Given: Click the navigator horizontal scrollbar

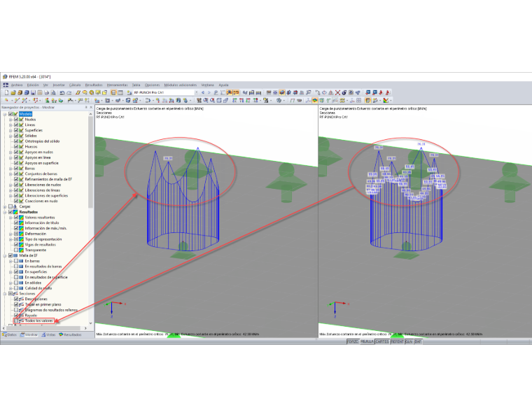Looking at the screenshot, I should pyautogui.click(x=44, y=328).
